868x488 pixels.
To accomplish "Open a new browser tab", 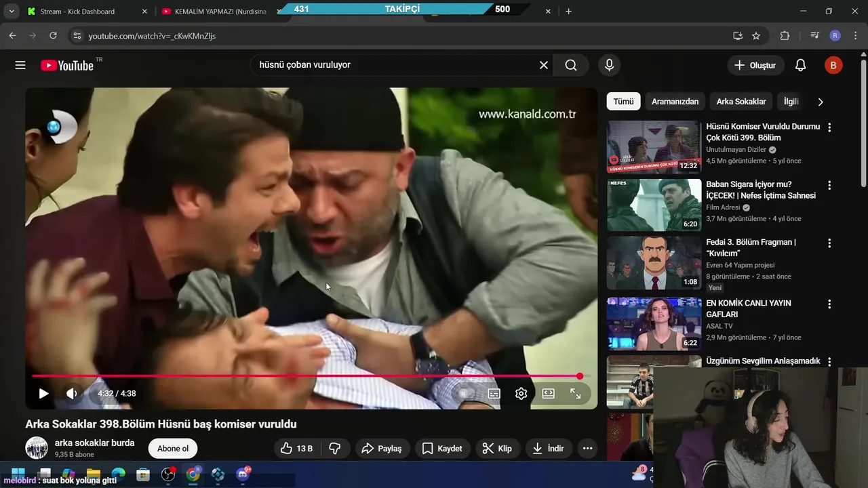I will 568,12.
